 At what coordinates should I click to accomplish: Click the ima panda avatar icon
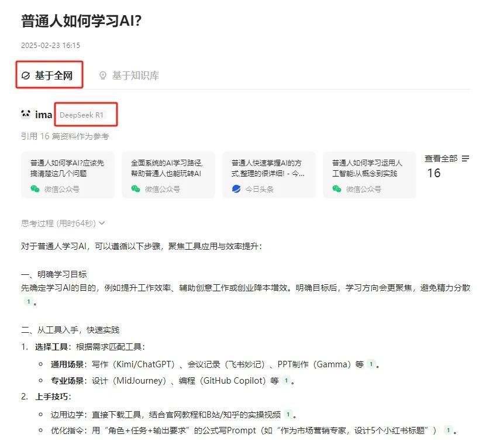coord(25,115)
